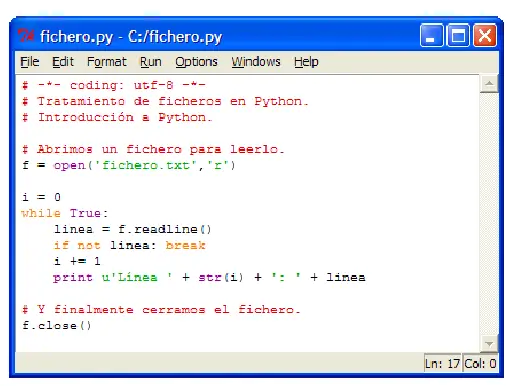The image size is (512, 386).
Task: Click the 'Tratamiento de ficheros en Python' comment
Action: pyautogui.click(x=165, y=101)
